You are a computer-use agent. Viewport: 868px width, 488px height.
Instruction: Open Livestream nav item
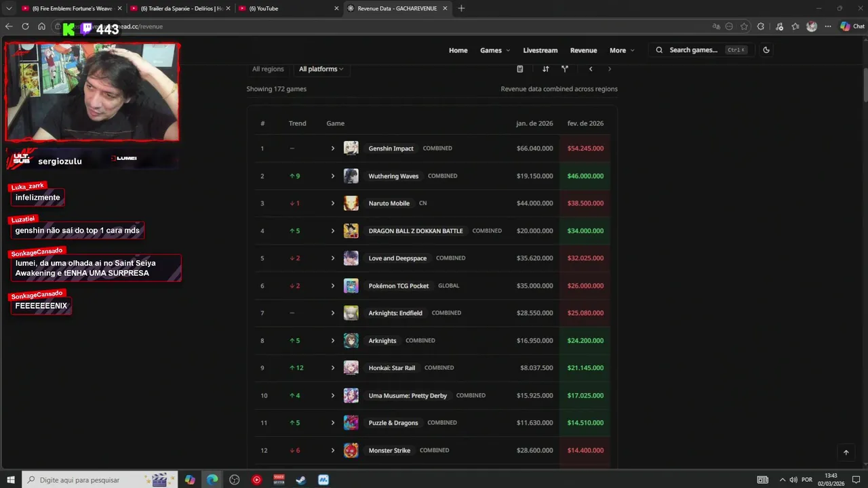pyautogui.click(x=540, y=50)
